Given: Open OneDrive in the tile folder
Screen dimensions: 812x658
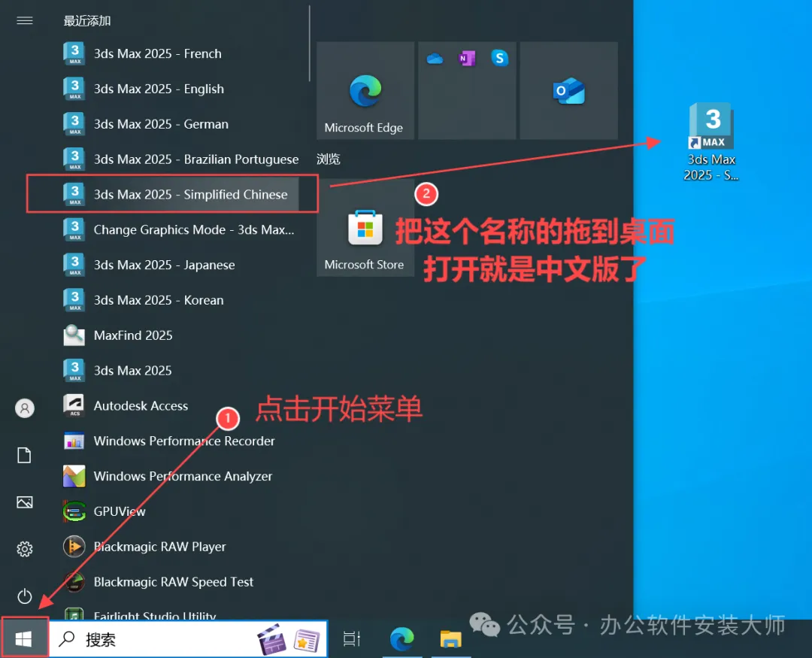Looking at the screenshot, I should (435, 59).
